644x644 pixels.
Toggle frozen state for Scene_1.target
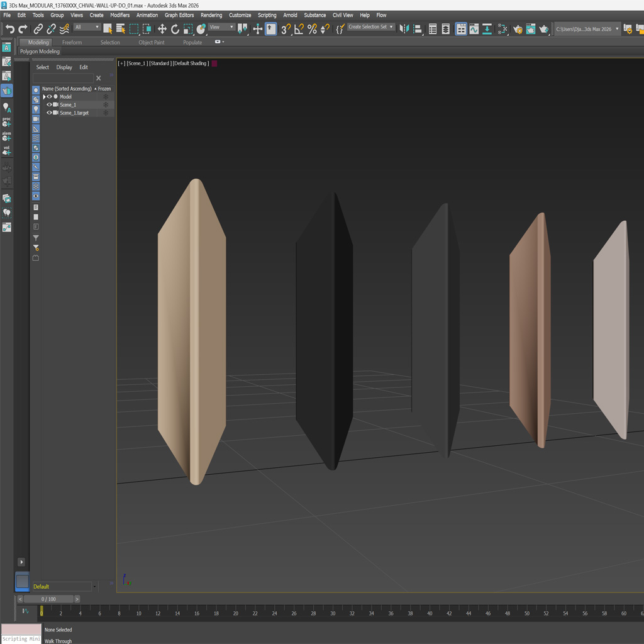tap(106, 113)
